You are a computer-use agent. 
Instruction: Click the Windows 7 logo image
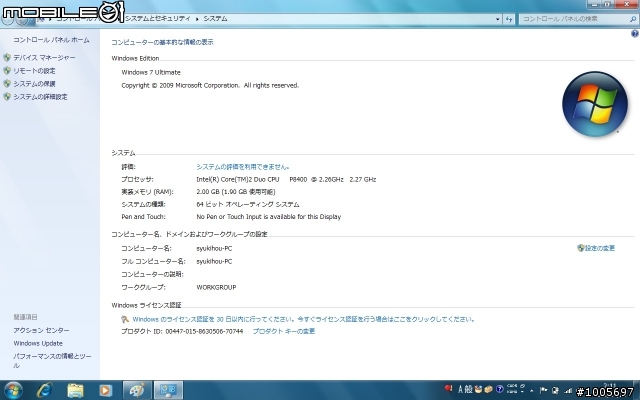[x=595, y=104]
